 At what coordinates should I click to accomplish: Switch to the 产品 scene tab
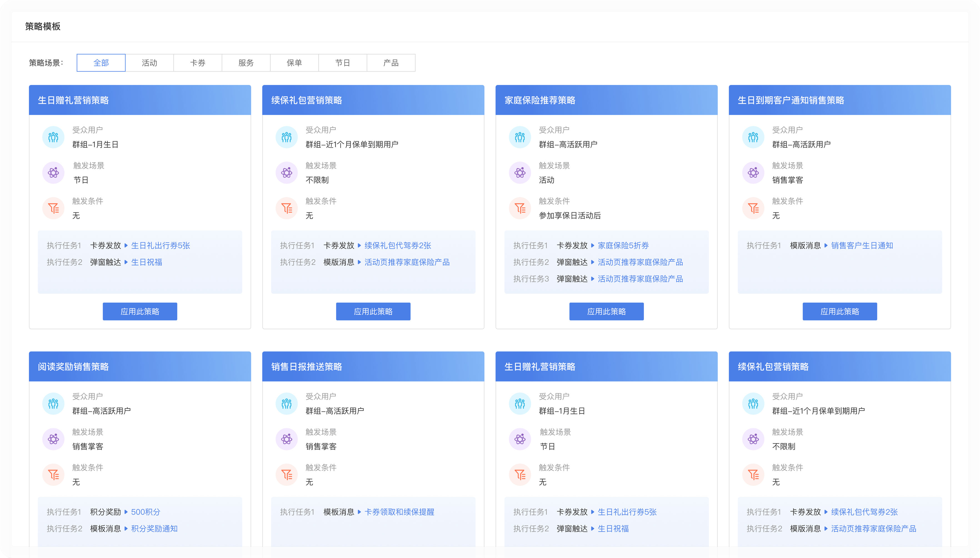[x=391, y=63]
